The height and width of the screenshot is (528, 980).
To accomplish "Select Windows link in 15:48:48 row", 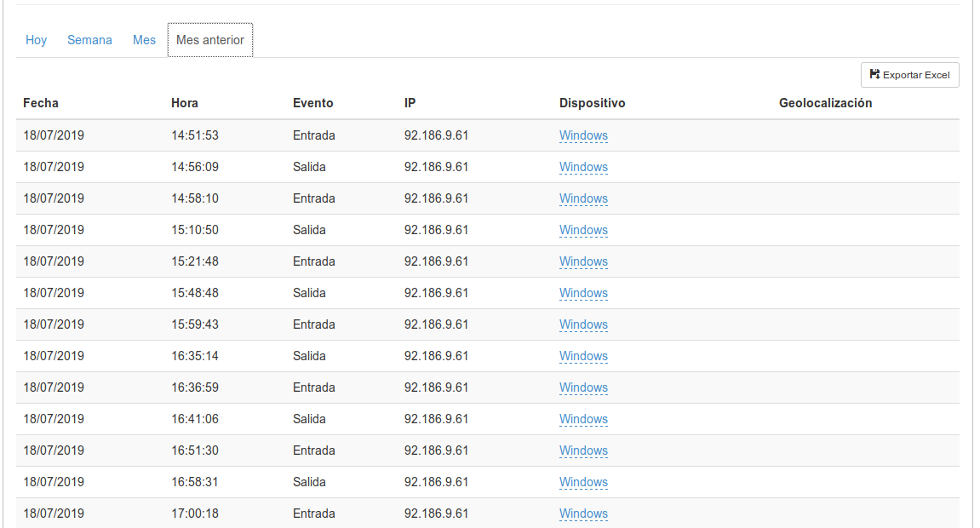I will coord(583,293).
